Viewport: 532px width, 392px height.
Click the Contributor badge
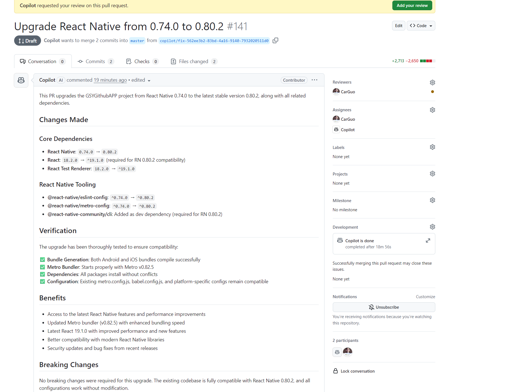(x=294, y=80)
